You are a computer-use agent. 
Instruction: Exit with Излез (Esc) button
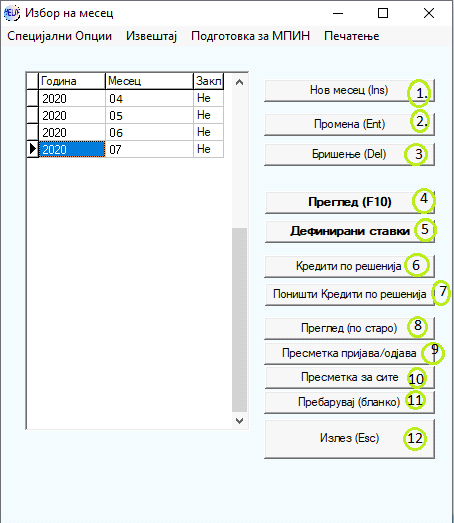349,439
